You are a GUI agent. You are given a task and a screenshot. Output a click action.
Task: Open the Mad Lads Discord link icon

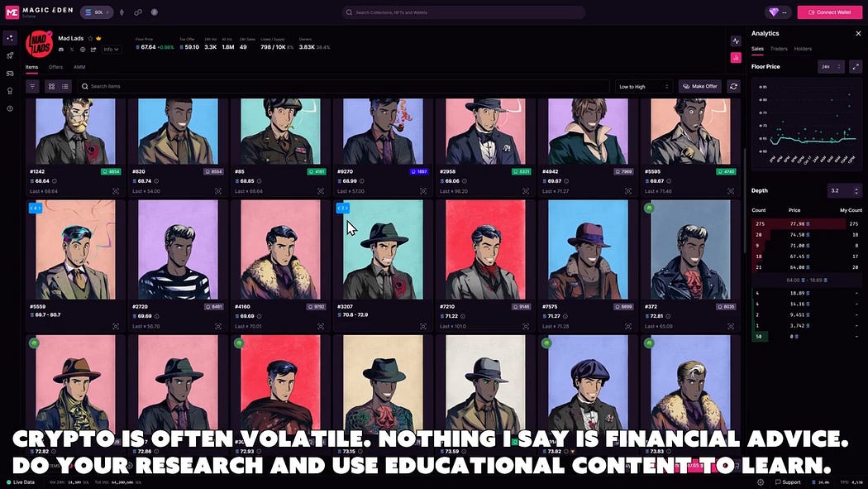(x=61, y=50)
